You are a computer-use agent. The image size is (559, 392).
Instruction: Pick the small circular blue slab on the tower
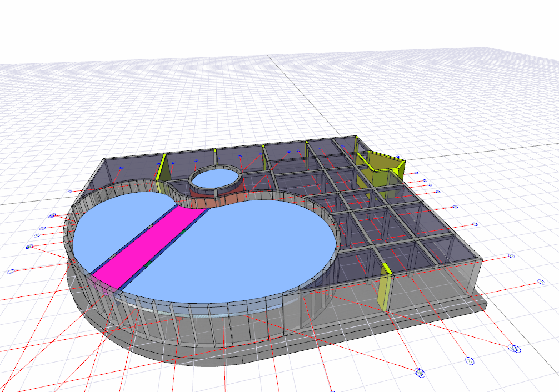point(216,178)
